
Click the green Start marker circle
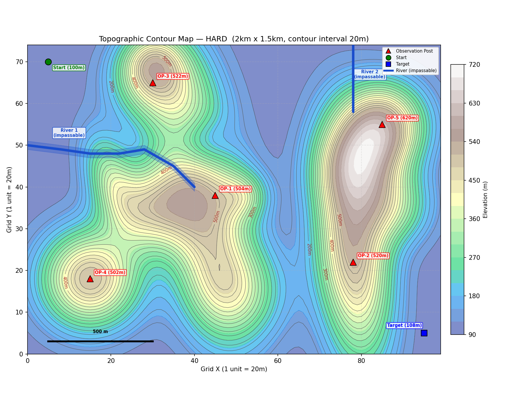(x=48, y=62)
